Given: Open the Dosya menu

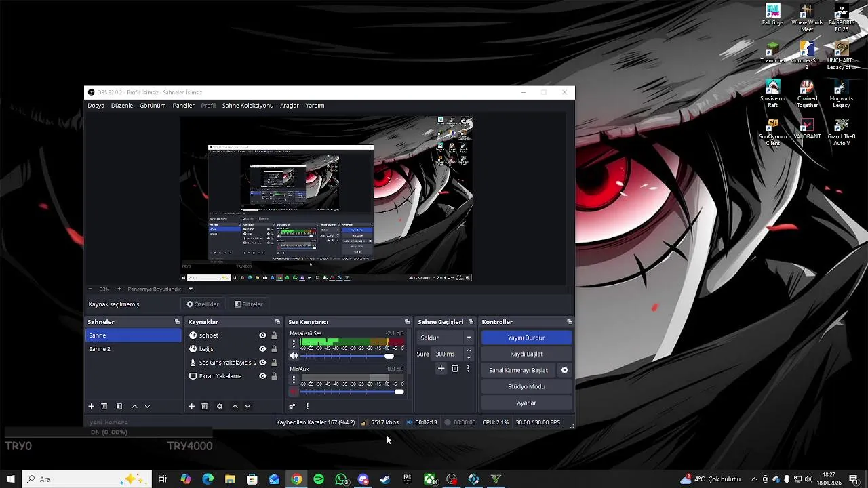Looking at the screenshot, I should (x=96, y=106).
